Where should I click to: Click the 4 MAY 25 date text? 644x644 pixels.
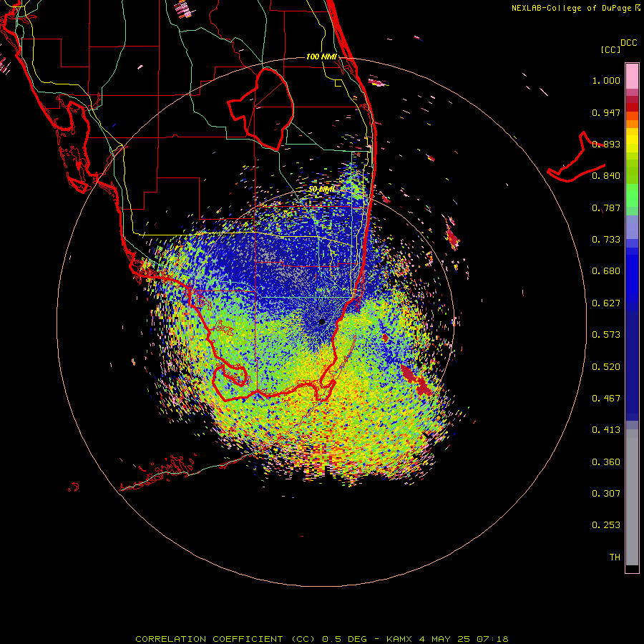pos(445,639)
